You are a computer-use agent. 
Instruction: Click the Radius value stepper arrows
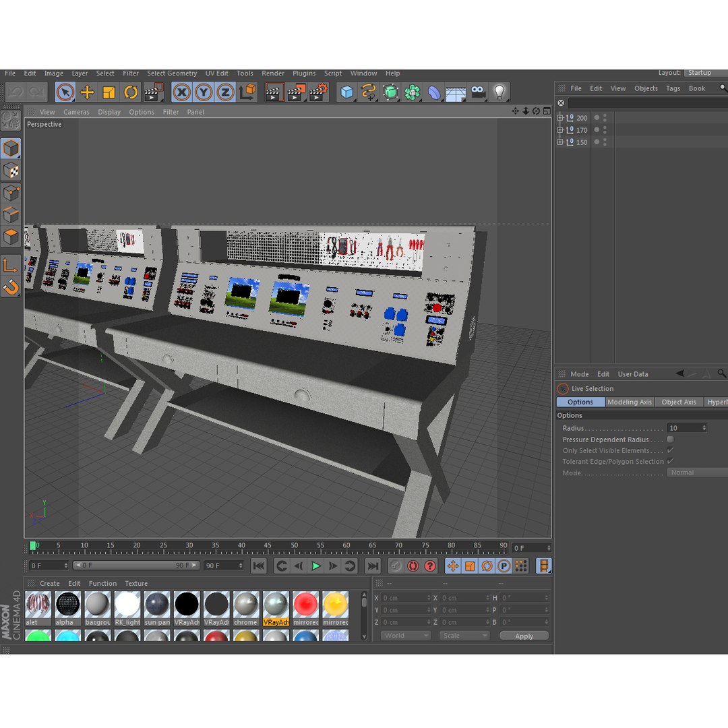[704, 428]
